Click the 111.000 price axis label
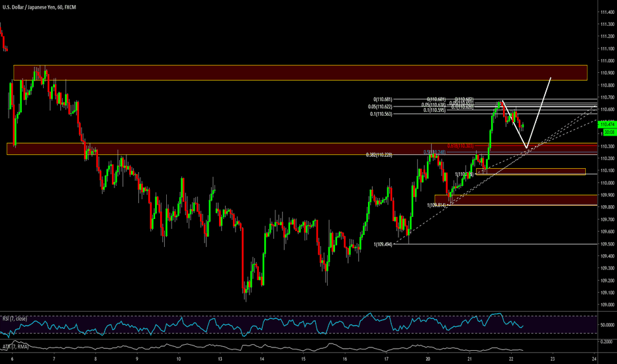This screenshot has width=617, height=364. click(608, 61)
